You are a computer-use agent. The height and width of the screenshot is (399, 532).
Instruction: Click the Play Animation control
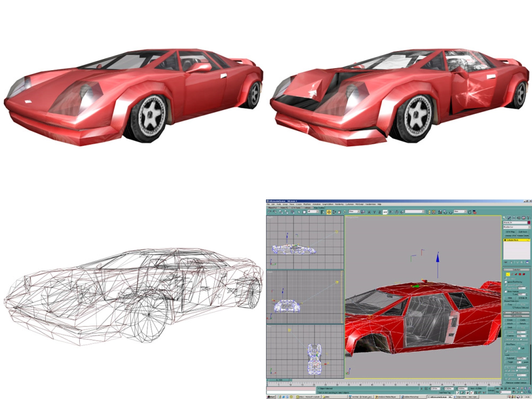[505, 388]
